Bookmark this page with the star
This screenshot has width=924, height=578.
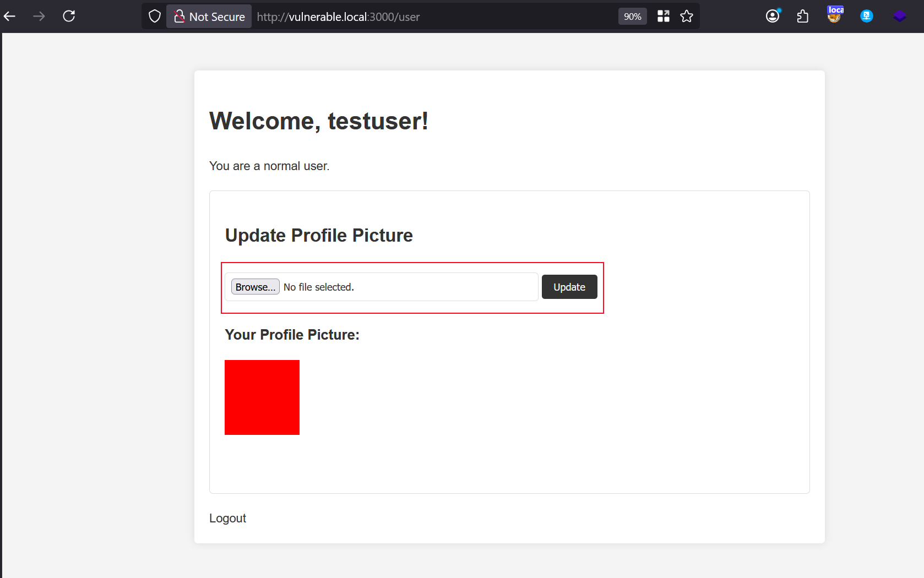coord(687,17)
